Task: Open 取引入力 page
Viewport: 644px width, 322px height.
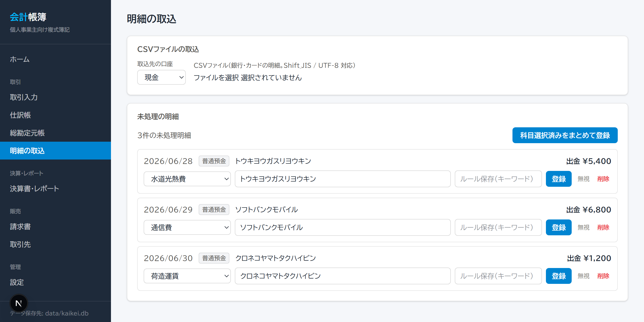Action: (55, 97)
